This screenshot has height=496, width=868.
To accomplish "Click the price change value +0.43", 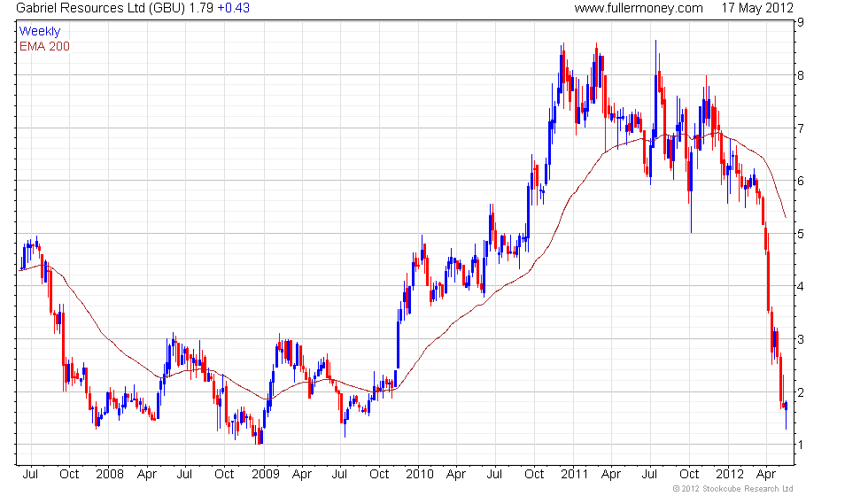I will (x=233, y=8).
